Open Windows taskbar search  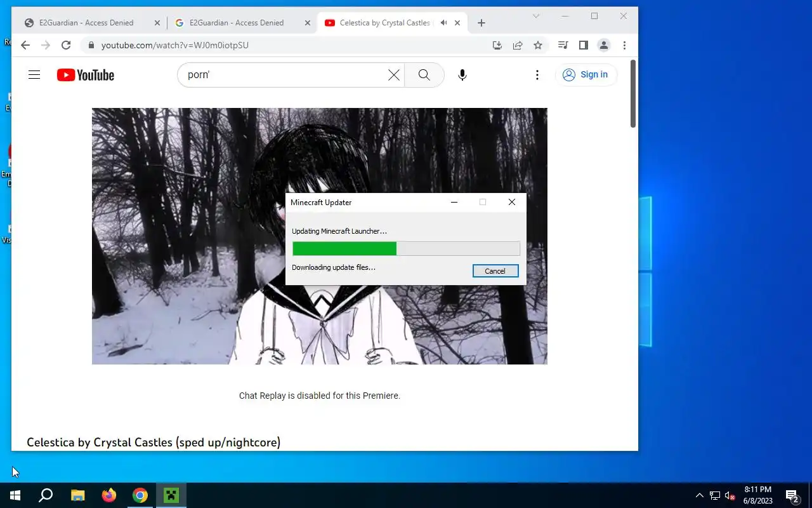(x=46, y=495)
